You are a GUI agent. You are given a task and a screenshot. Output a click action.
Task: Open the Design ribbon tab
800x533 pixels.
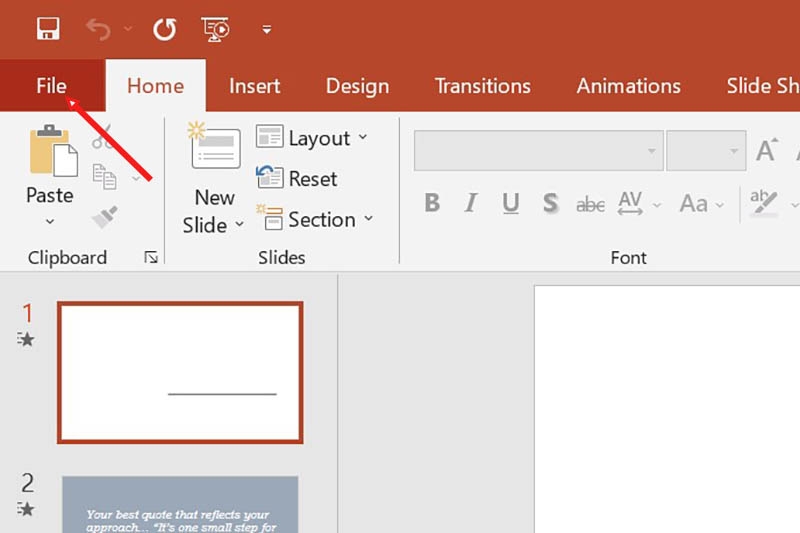pyautogui.click(x=357, y=86)
